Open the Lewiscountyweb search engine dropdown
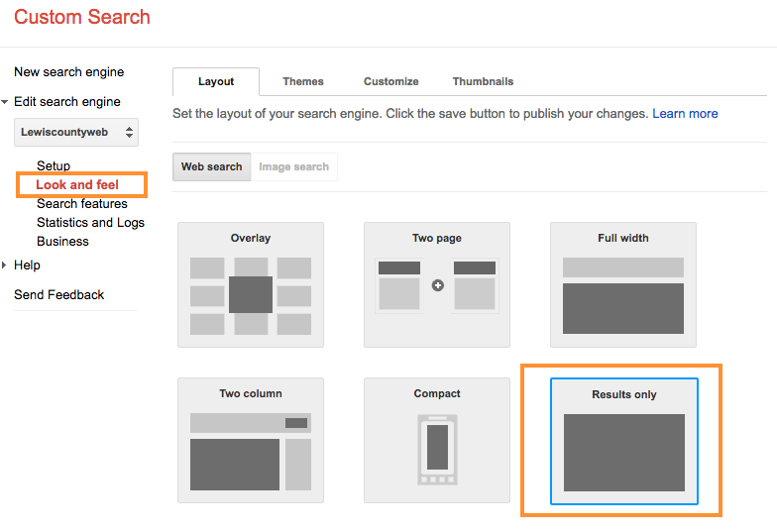777x532 pixels. tap(76, 133)
